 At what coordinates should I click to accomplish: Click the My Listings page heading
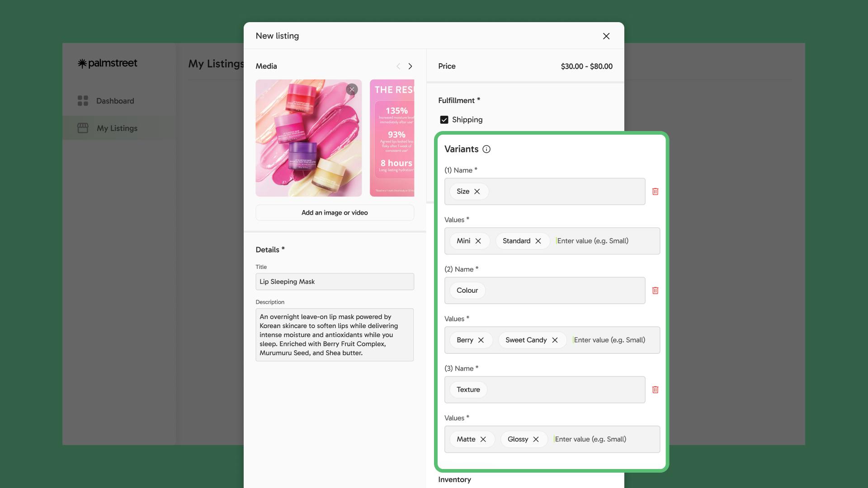point(216,64)
